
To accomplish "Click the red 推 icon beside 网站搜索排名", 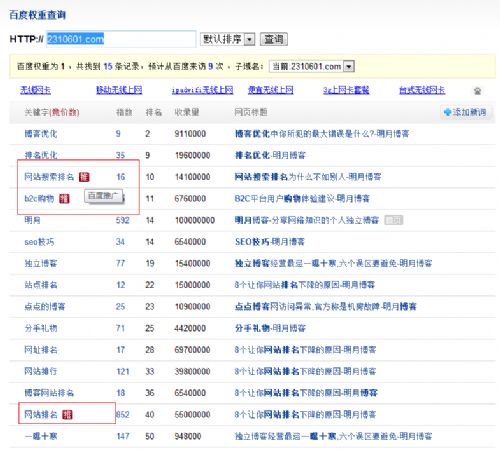I will pyautogui.click(x=84, y=177).
